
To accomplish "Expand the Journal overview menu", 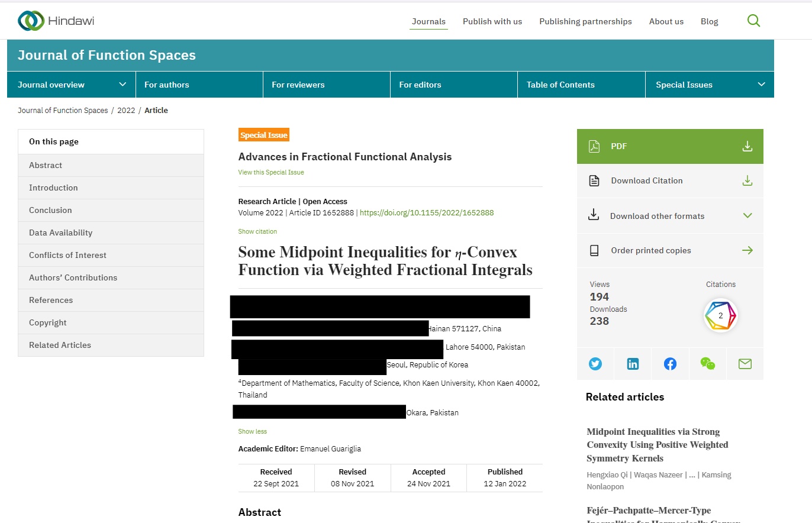I will point(72,85).
